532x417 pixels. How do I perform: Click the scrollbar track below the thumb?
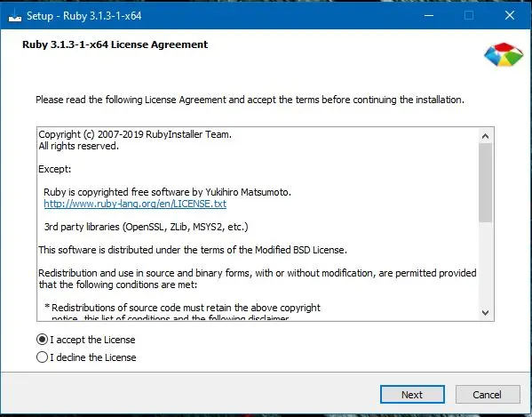tap(486, 264)
